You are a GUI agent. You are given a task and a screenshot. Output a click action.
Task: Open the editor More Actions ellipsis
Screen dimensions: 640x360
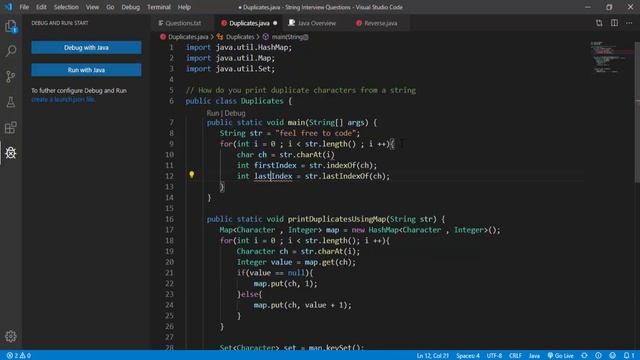point(629,23)
